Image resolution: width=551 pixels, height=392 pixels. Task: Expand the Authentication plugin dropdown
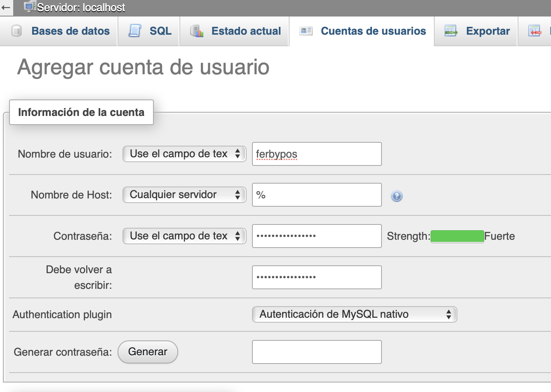[x=354, y=314]
